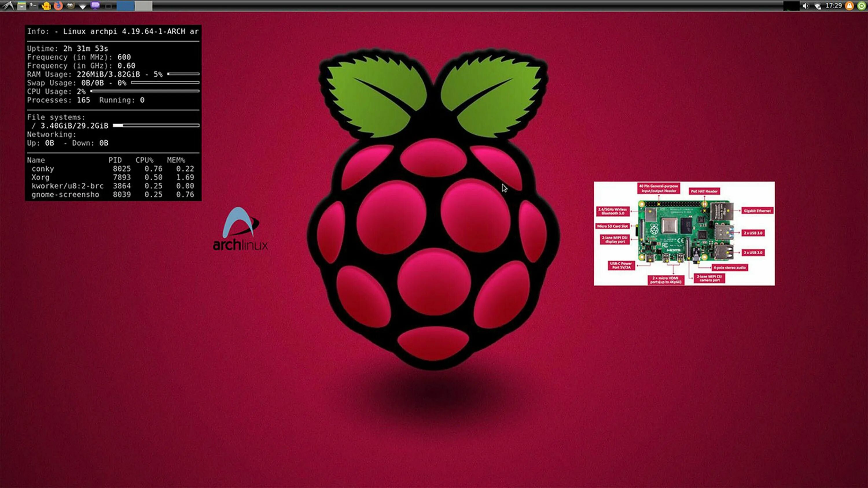Click the "Running: 0" text
868x488 pixels.
click(122, 100)
